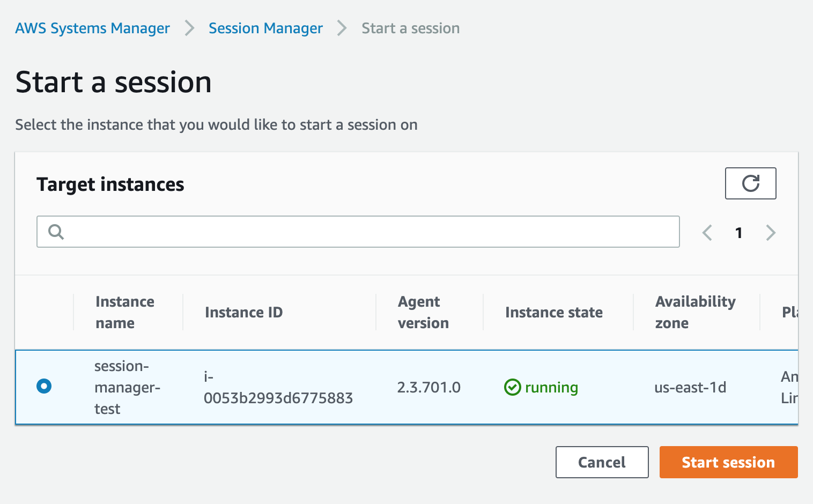Go to previous page arrow
Viewport: 813px width, 504px height.
(x=707, y=233)
